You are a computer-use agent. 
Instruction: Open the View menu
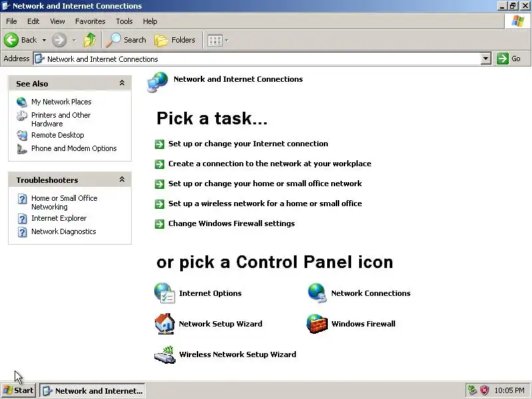click(x=57, y=21)
